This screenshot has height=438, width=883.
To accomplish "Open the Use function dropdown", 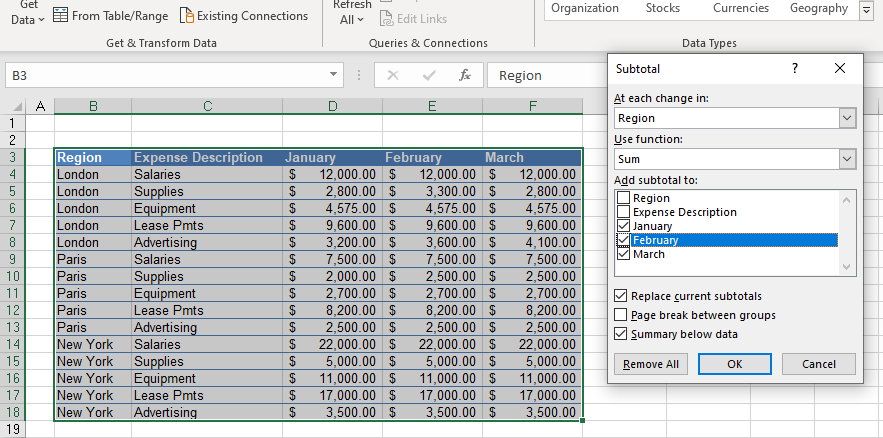I will 847,159.
